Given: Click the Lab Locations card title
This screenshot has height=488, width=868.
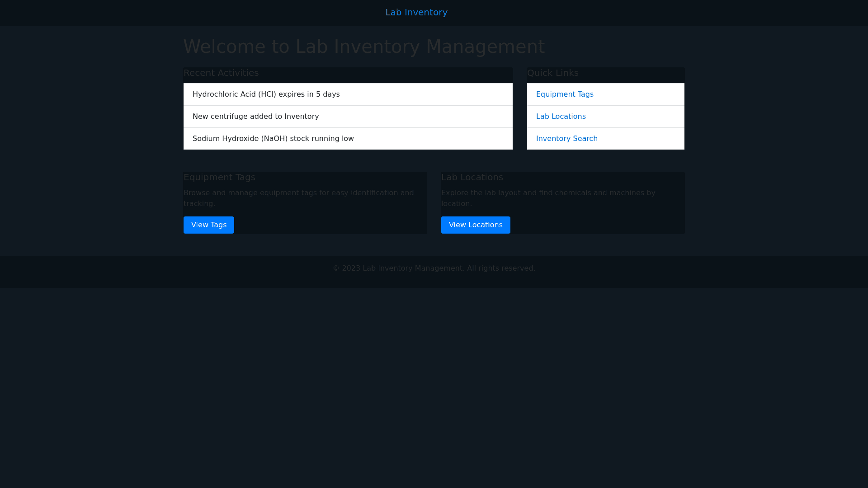Looking at the screenshot, I should 472,178.
